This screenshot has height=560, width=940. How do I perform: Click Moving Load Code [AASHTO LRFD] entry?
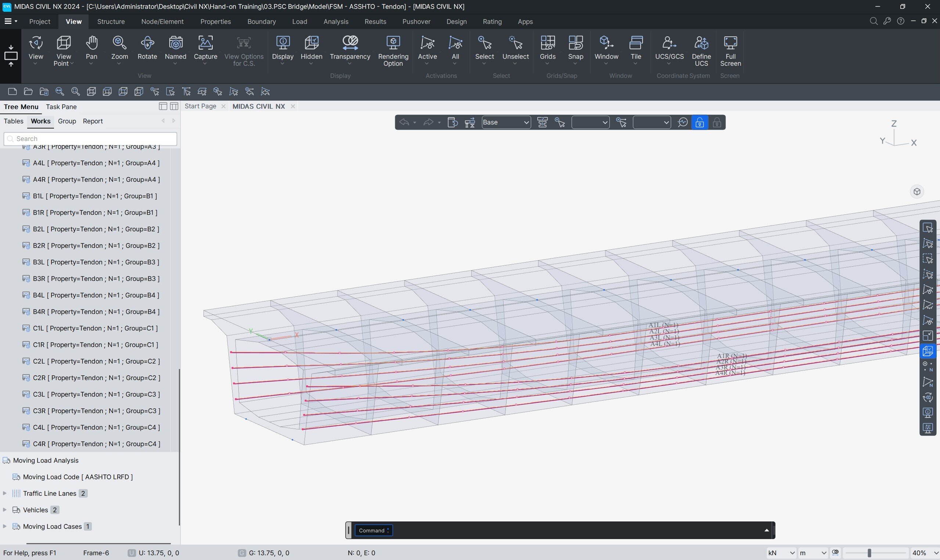(78, 477)
